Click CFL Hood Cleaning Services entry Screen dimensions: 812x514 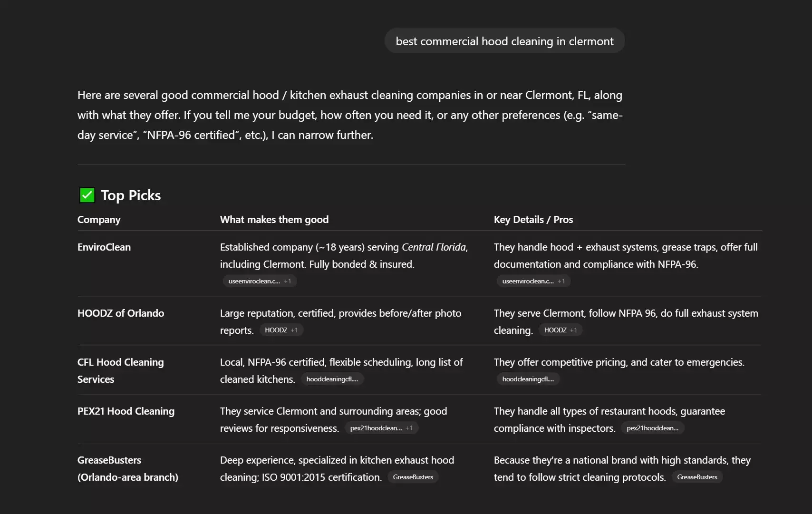(x=121, y=371)
